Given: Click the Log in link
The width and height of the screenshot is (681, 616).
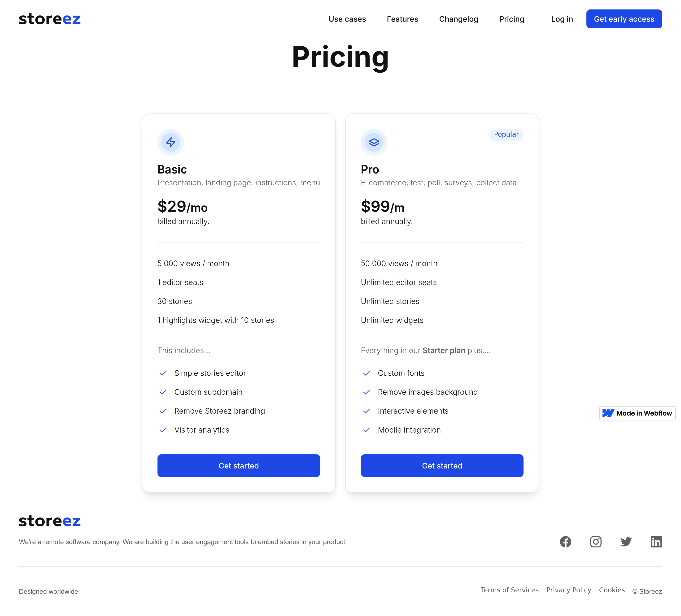Looking at the screenshot, I should (562, 19).
